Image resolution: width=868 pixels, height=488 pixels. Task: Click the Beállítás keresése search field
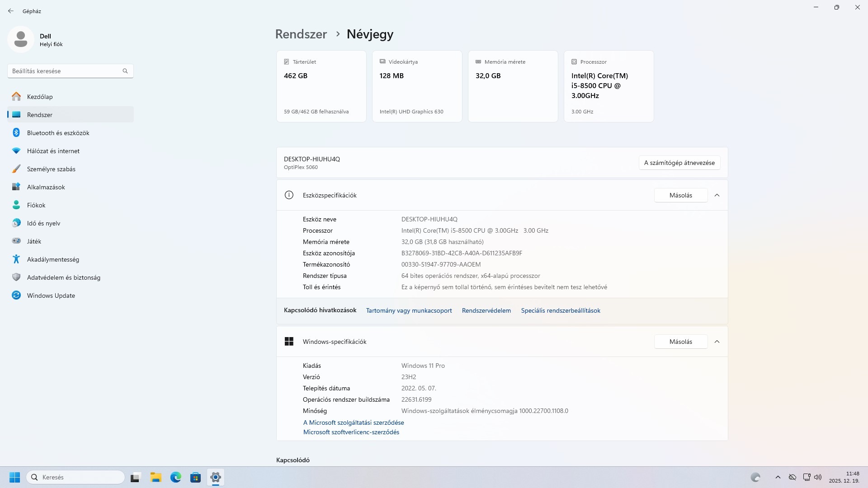point(66,71)
